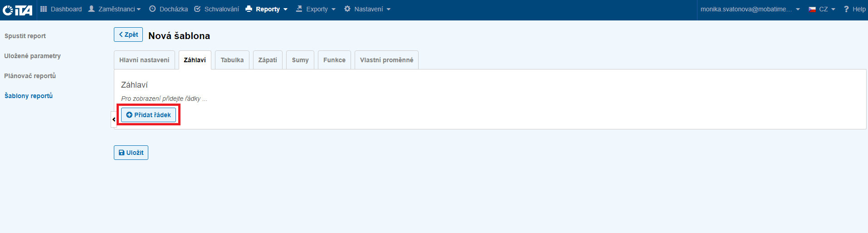Open Dashboard from the top navigation
The height and width of the screenshot is (233, 868).
pyautogui.click(x=61, y=9)
